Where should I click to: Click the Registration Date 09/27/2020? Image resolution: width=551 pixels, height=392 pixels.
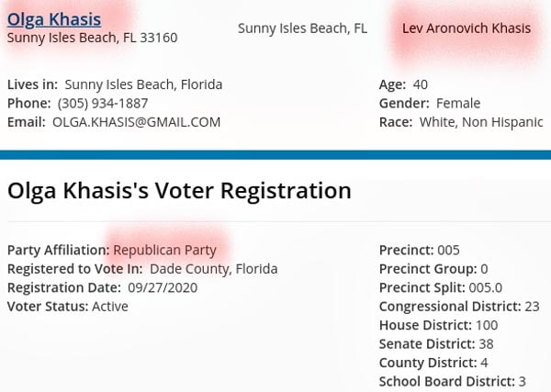point(163,287)
